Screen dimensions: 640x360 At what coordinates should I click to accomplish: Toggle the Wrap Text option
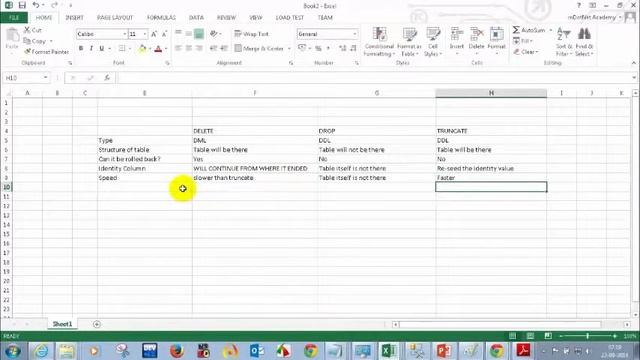tap(251, 34)
